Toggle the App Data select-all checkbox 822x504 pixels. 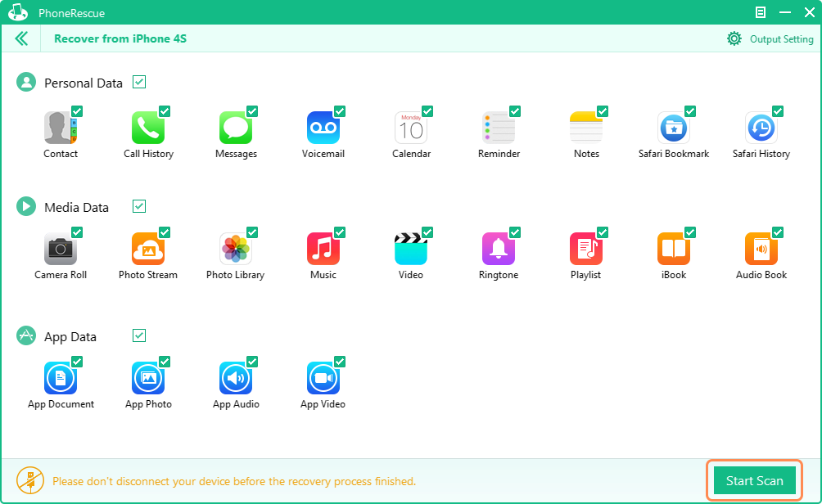pos(139,335)
